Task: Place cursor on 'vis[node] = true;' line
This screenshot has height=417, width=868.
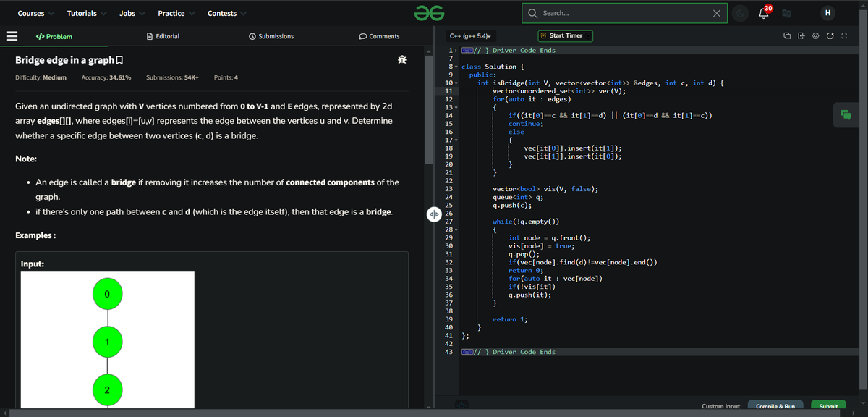Action: (x=541, y=246)
